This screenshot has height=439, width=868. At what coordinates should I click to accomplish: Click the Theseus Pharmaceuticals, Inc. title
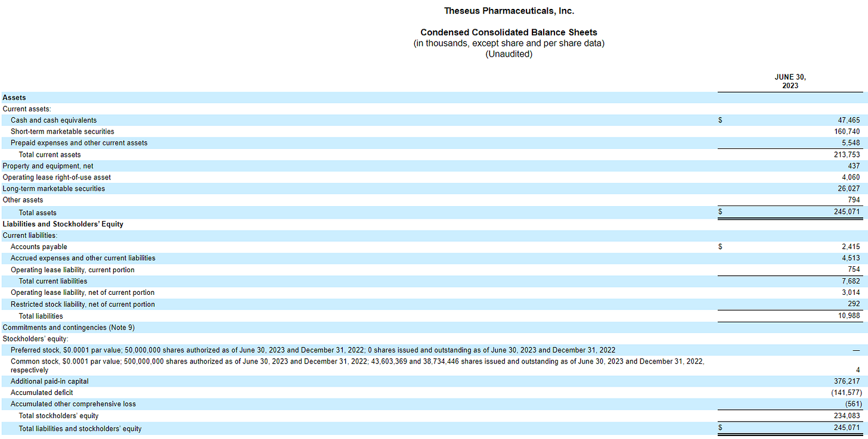[x=509, y=11]
